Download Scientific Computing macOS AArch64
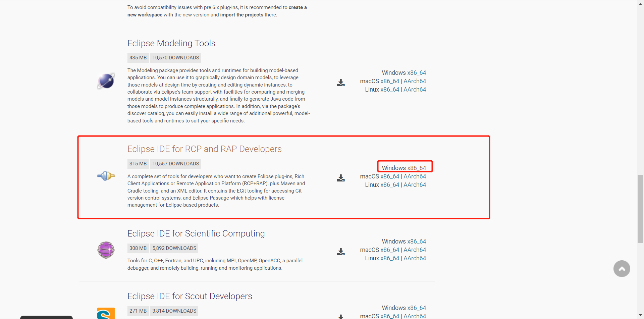 [415, 250]
